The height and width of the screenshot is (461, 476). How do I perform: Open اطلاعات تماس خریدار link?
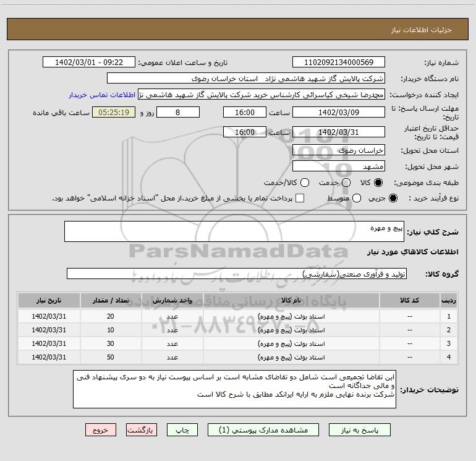pos(102,95)
